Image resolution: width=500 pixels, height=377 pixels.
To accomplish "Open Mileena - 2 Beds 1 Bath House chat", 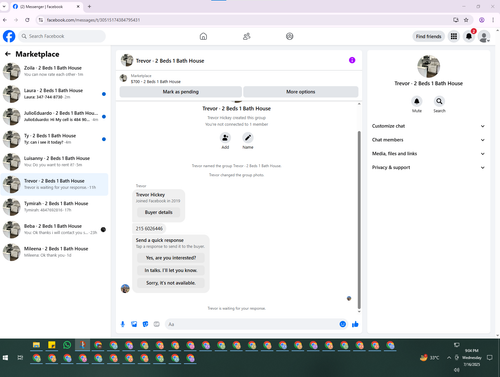I will 55,252.
